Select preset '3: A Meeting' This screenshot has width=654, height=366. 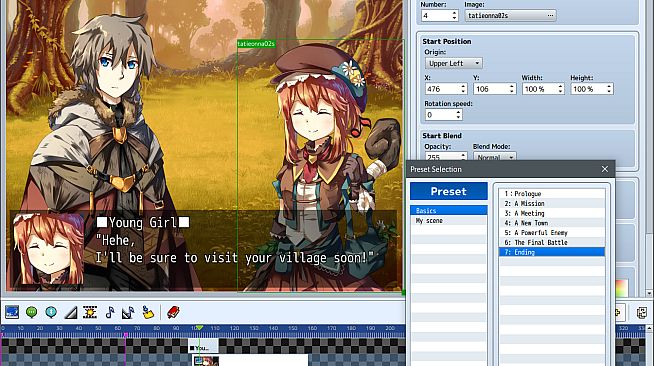click(x=552, y=213)
